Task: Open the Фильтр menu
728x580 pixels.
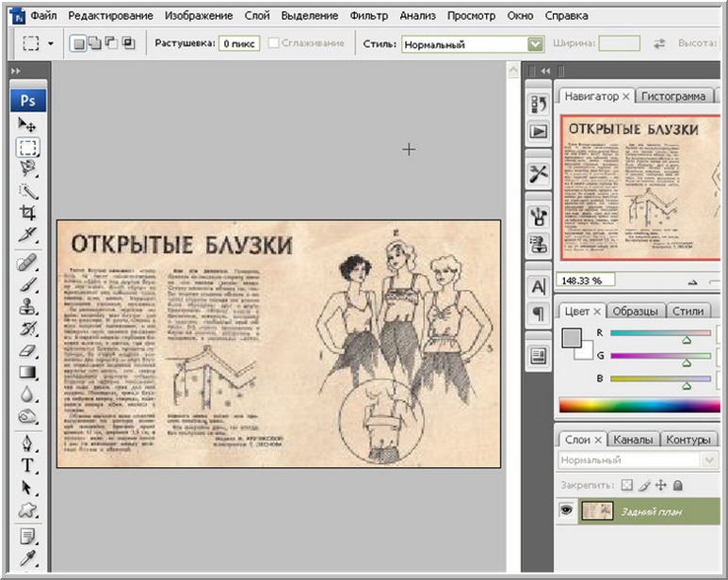Action: pos(368,16)
